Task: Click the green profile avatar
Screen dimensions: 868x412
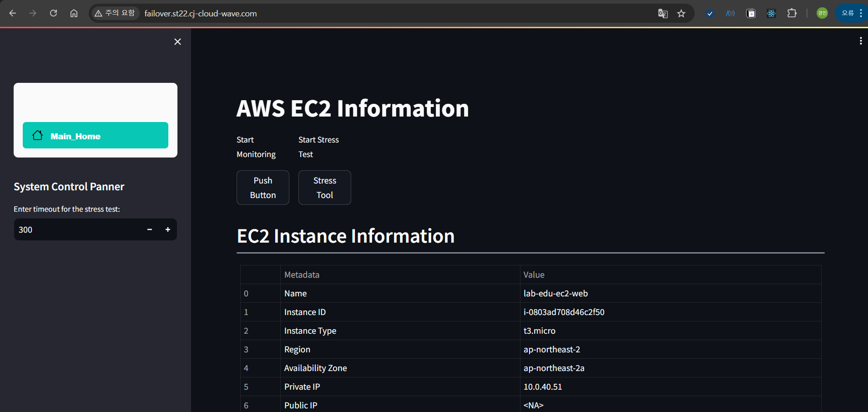Action: click(822, 13)
